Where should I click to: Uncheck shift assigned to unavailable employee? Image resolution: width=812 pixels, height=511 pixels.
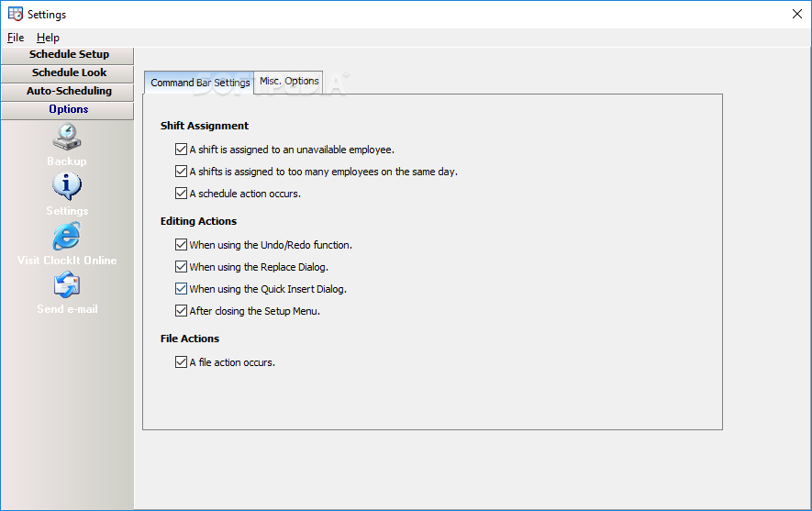pyautogui.click(x=181, y=150)
